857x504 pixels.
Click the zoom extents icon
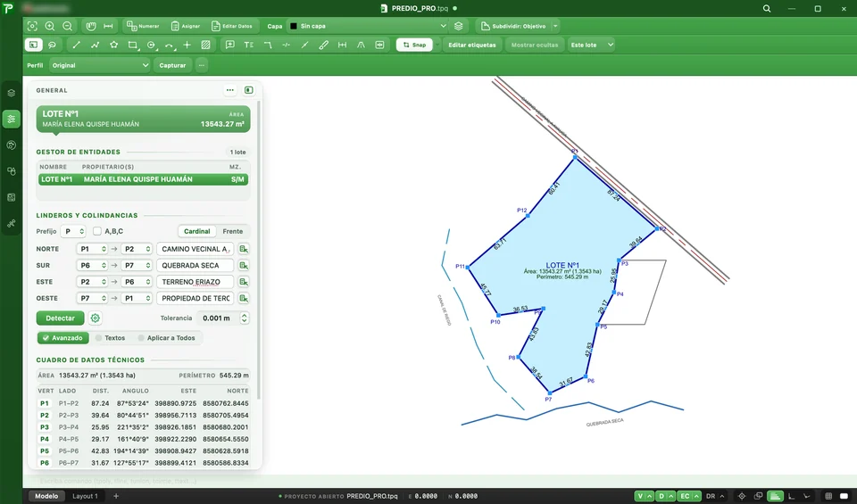[32, 26]
